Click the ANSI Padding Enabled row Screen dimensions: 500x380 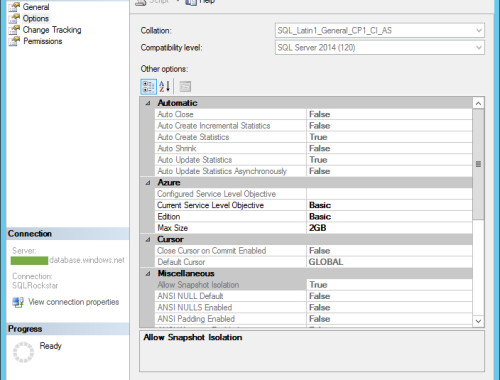(313, 319)
